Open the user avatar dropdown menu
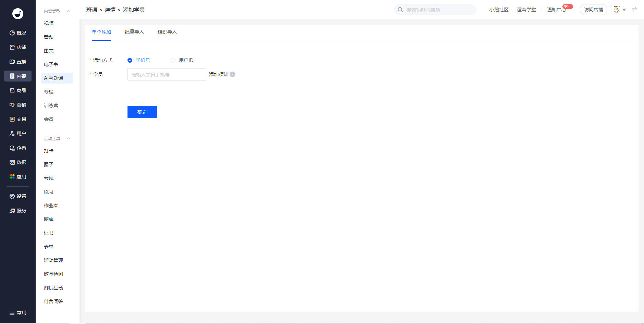The height and width of the screenshot is (324, 644). click(620, 10)
